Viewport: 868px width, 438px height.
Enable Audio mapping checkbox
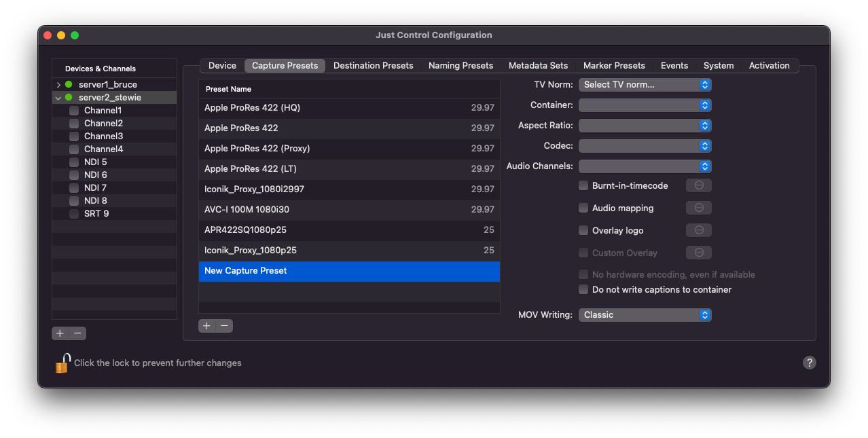tap(583, 208)
